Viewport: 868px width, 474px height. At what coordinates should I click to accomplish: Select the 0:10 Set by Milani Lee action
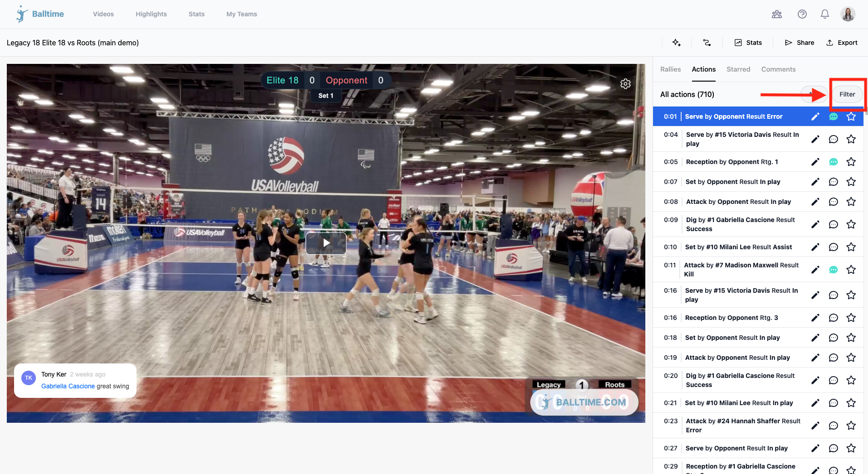tap(738, 247)
